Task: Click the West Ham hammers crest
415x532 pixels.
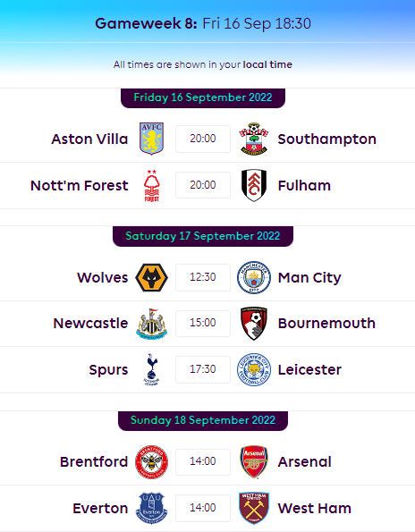Action: (253, 508)
